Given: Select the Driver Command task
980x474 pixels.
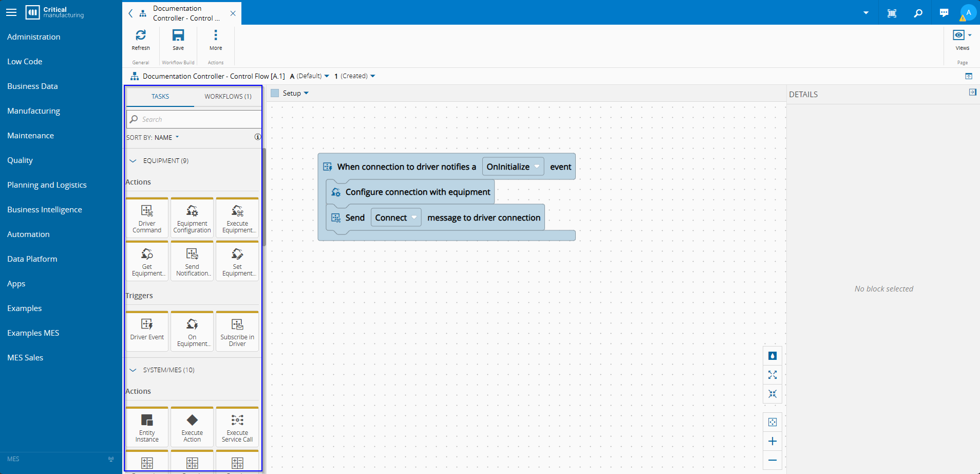Looking at the screenshot, I should (x=147, y=218).
